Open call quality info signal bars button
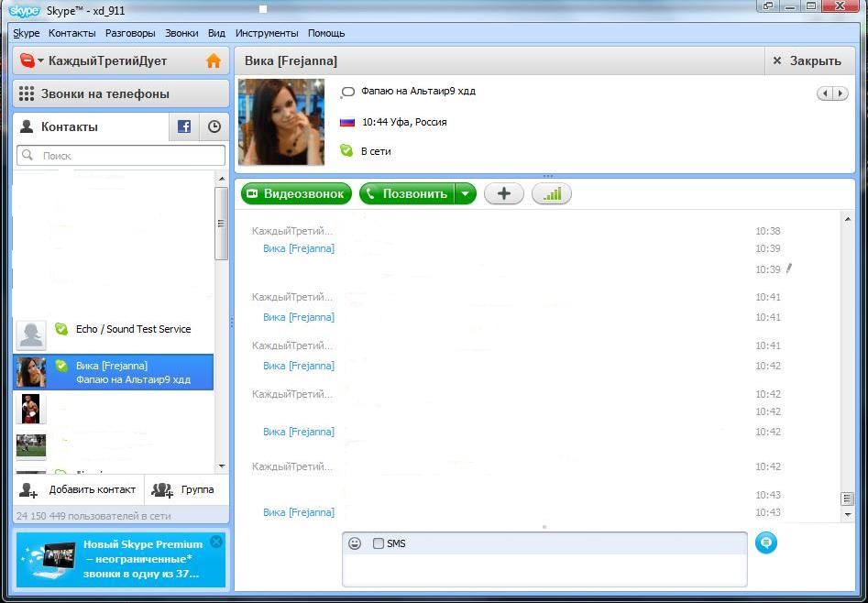868x603 pixels. [552, 193]
